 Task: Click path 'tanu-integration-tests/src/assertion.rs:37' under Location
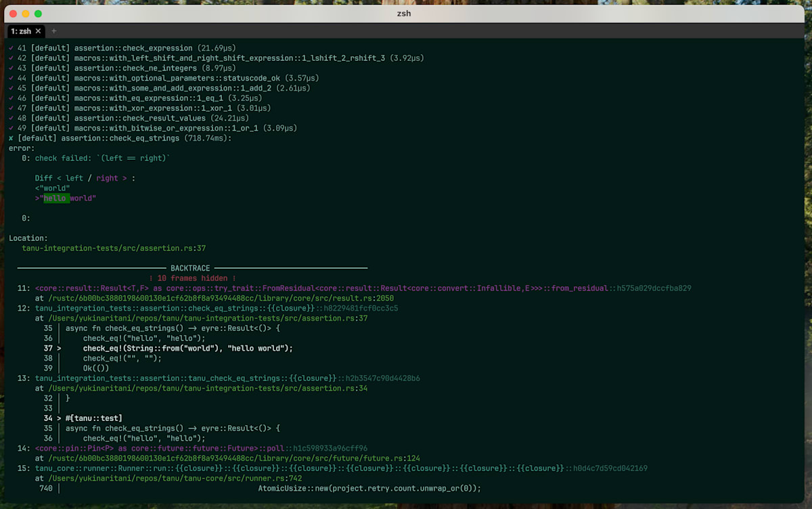click(114, 248)
